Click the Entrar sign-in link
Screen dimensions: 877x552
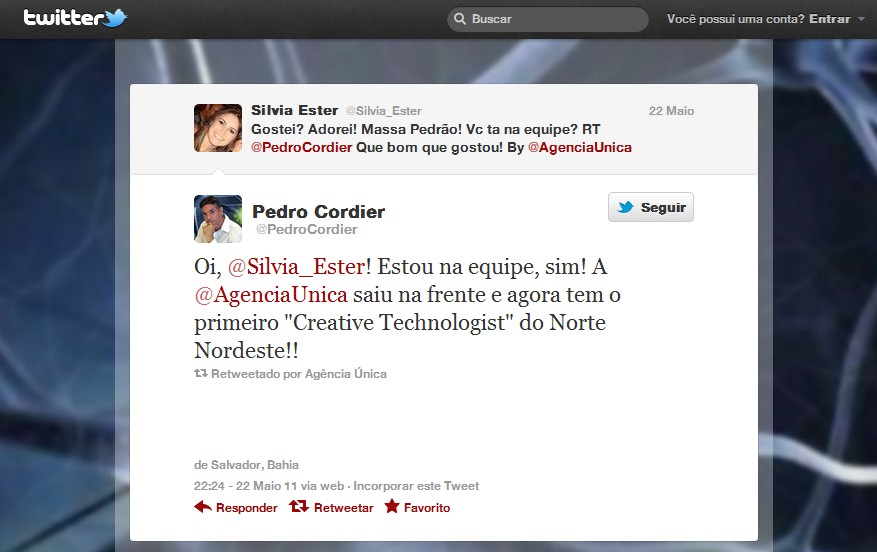(x=829, y=19)
